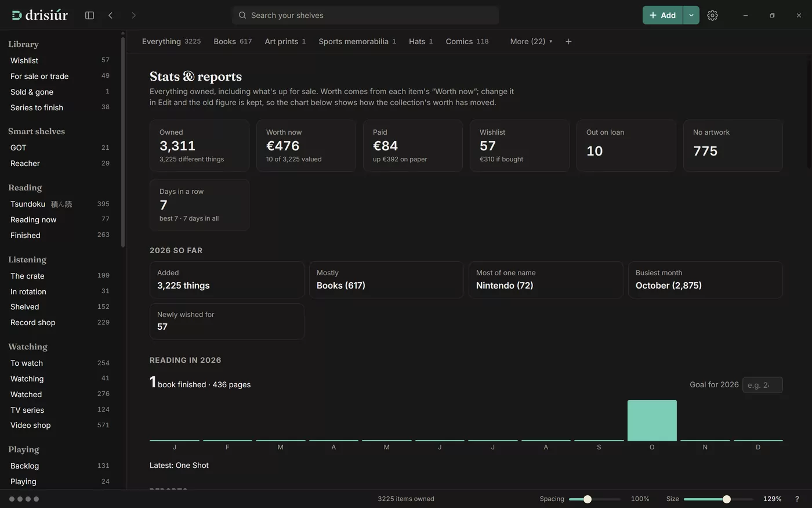This screenshot has width=812, height=508.
Task: Open the Sports memorabilia tab
Action: click(x=357, y=41)
